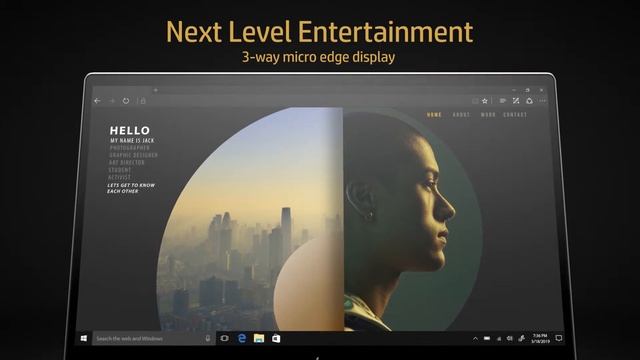
Task: Open the ABOUT page link
Action: (461, 115)
